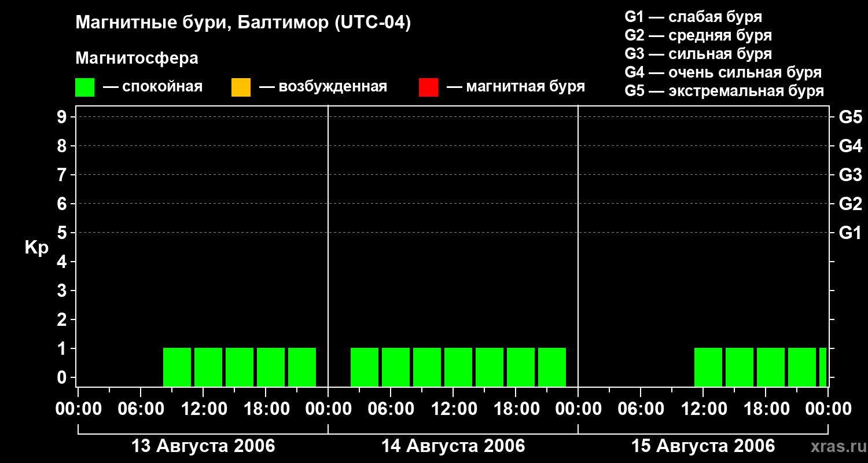The width and height of the screenshot is (868, 463).
Task: Click the value 3 on the Kp axis
Action: (x=63, y=291)
